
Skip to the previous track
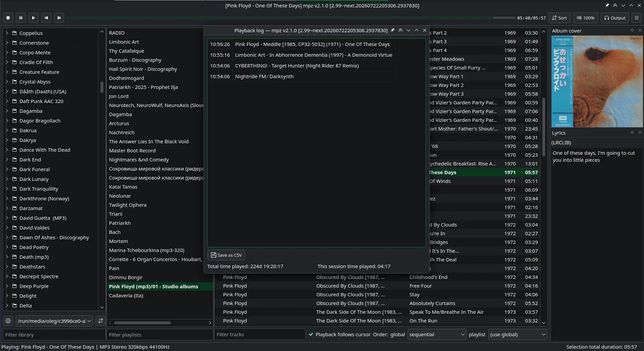[46, 18]
